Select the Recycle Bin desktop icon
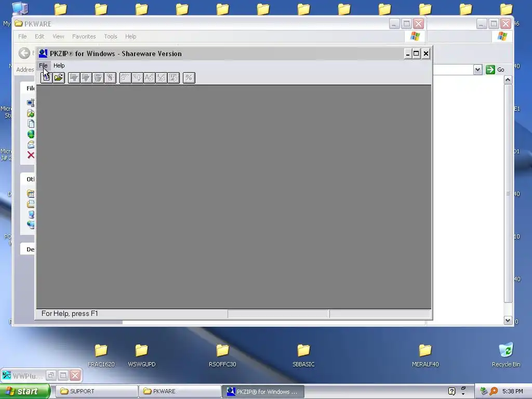 tap(506, 355)
